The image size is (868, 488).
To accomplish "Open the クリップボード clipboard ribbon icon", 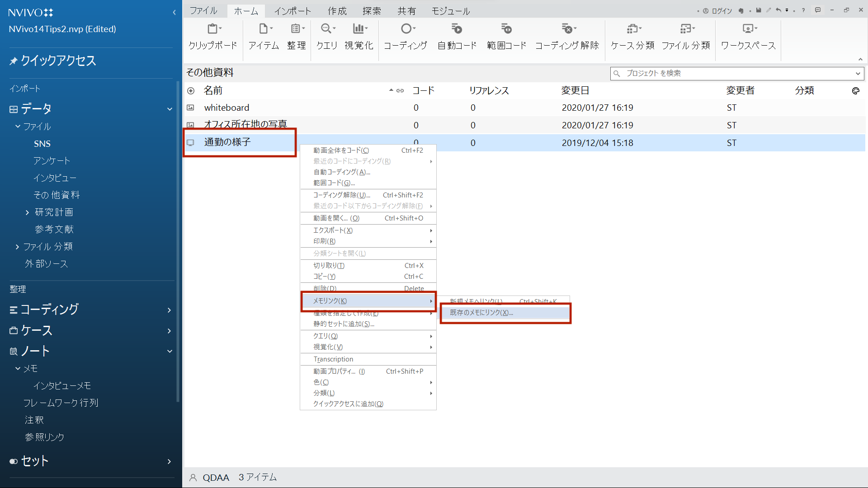I will click(213, 29).
